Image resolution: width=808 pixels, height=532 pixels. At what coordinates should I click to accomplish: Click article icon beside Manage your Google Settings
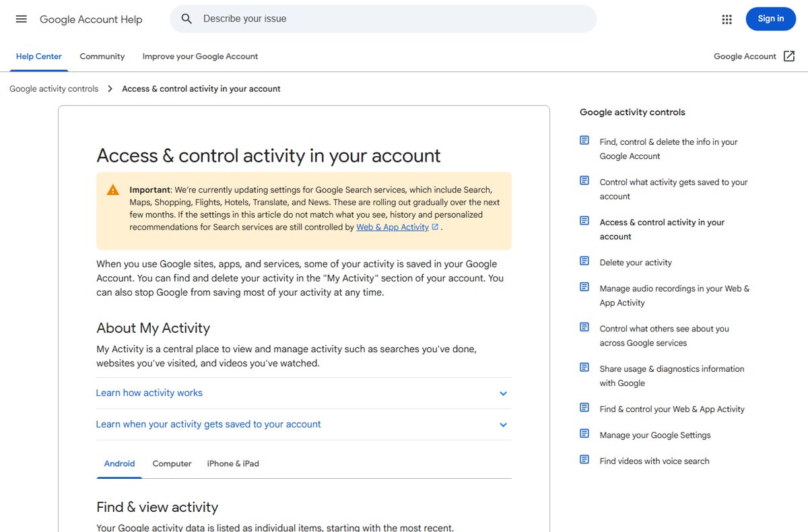[584, 434]
